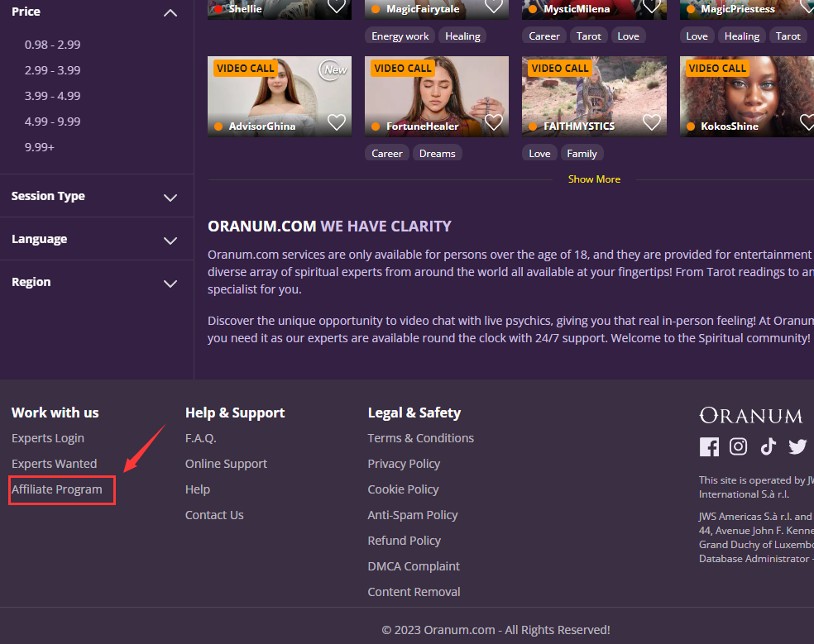814x644 pixels.
Task: Open Anti-Spam Policy link
Action: point(412,515)
